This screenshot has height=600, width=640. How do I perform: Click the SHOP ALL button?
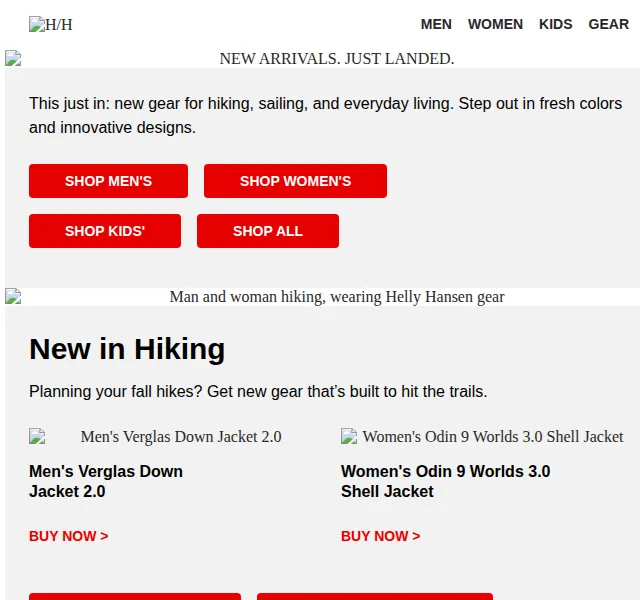[268, 231]
